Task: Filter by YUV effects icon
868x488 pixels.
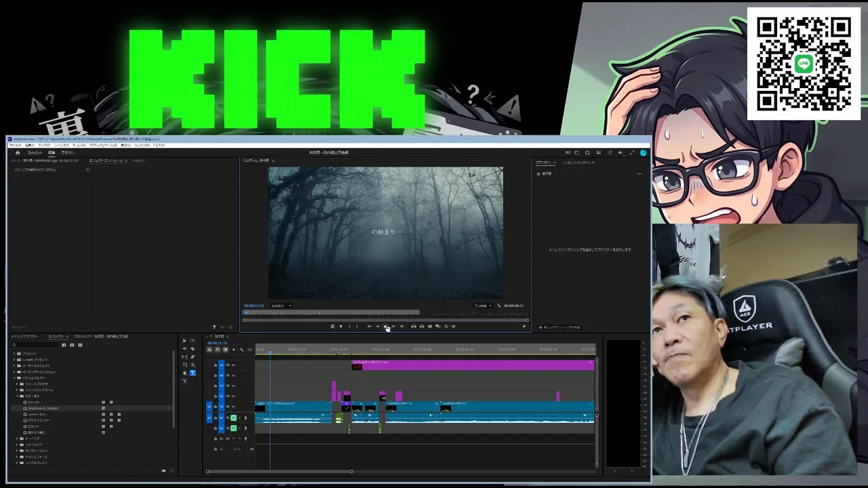Action: coord(80,345)
